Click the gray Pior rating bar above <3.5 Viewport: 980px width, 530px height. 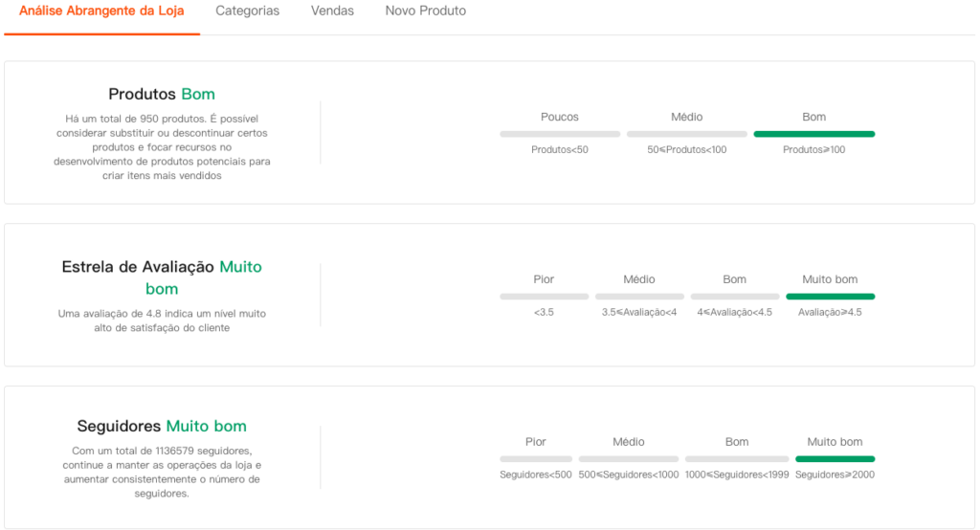tap(544, 297)
